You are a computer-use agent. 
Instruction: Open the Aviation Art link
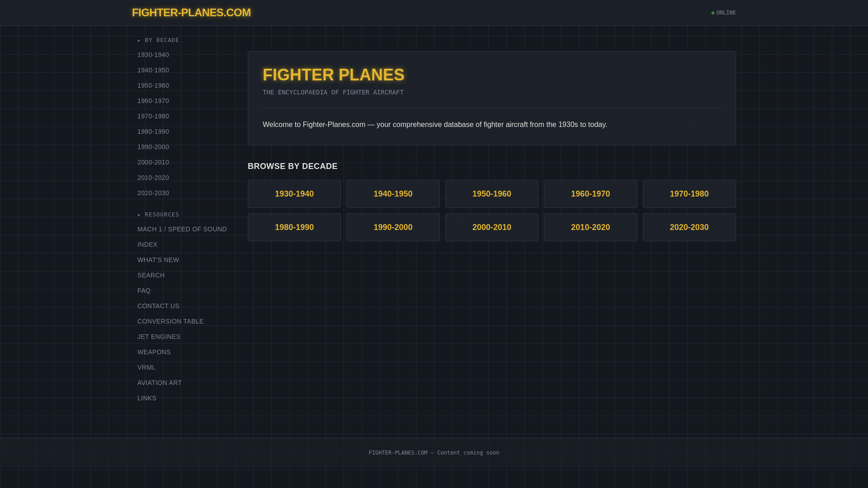160,383
